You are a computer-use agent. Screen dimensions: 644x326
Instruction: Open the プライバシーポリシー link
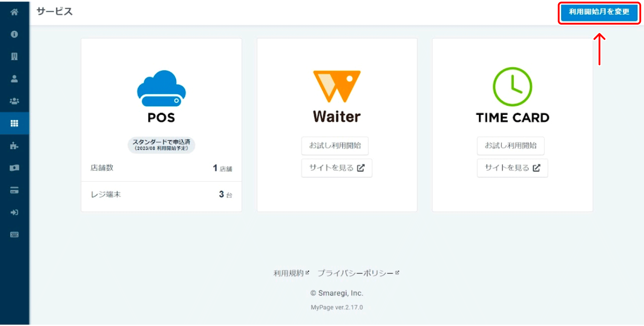click(x=358, y=273)
